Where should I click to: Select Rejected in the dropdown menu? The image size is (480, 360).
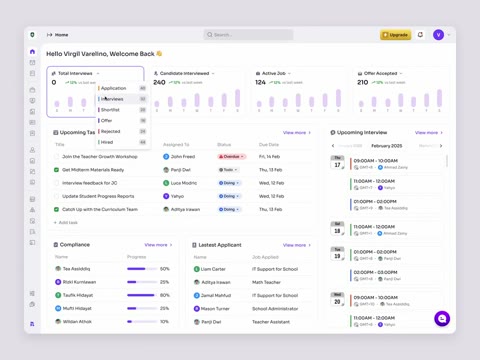point(122,131)
